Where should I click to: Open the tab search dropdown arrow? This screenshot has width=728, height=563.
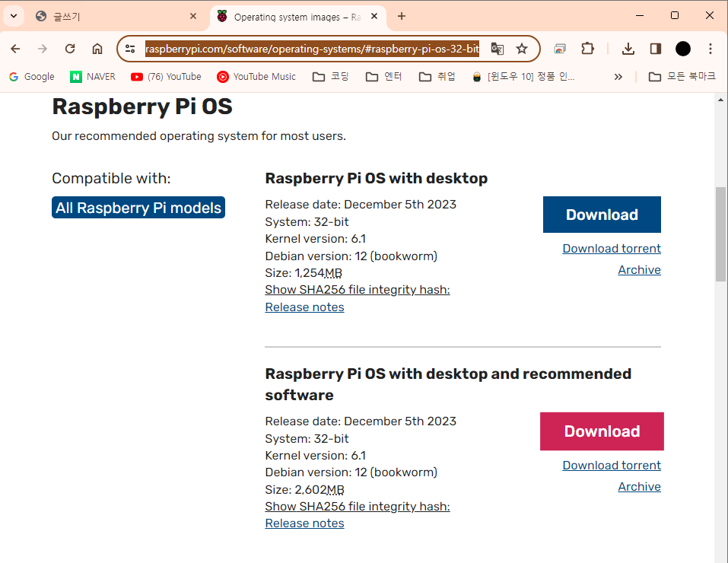[14, 16]
